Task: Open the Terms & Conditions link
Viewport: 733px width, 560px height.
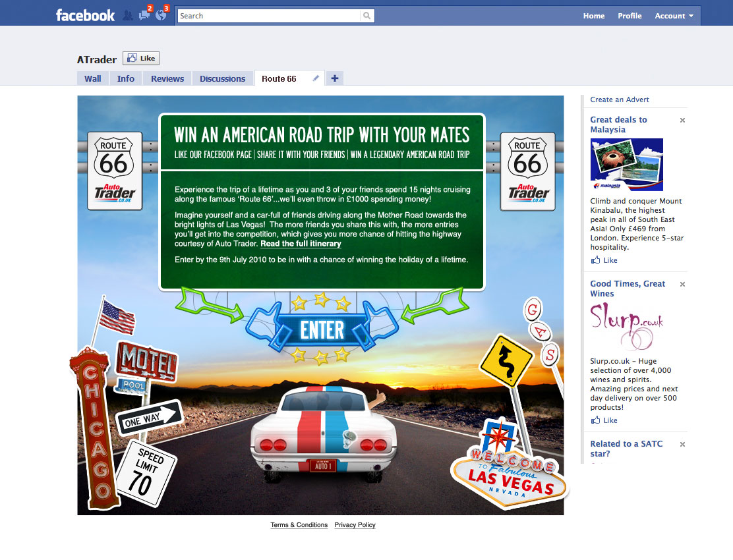Action: [x=299, y=525]
